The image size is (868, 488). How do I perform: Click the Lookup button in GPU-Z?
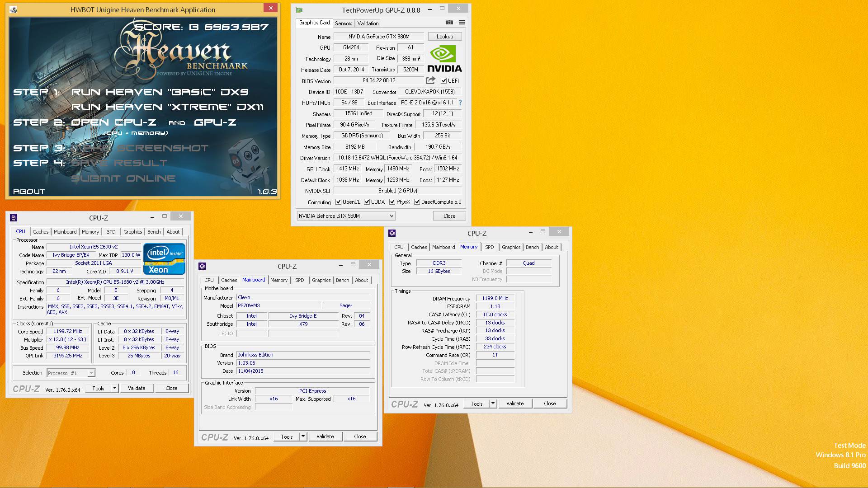pyautogui.click(x=445, y=37)
